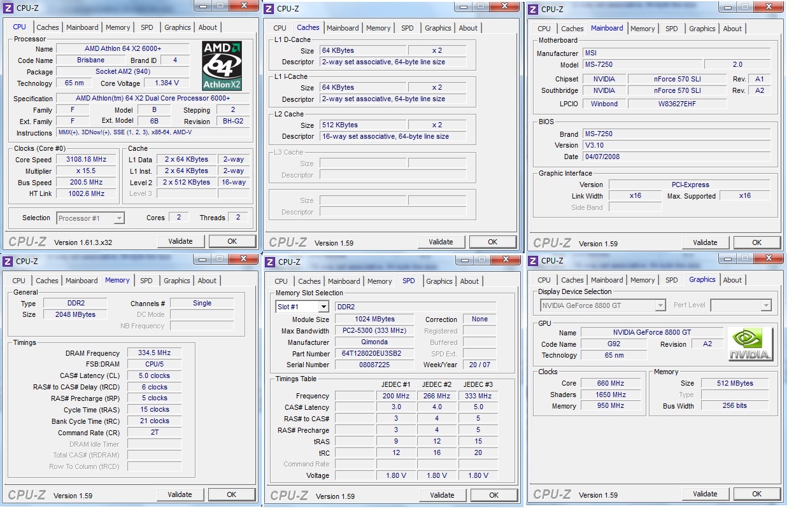Click the Multiplier value x 15.5
Screen dimensions: 810x532
pyautogui.click(x=87, y=171)
